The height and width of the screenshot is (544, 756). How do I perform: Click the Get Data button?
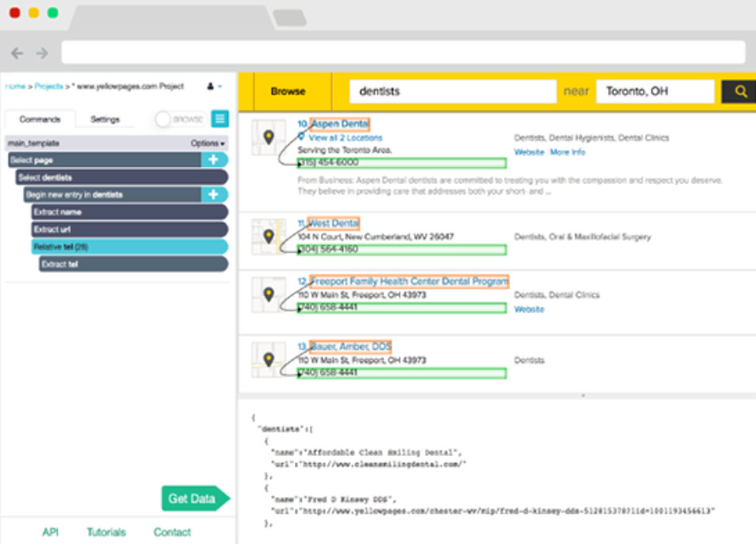(195, 498)
